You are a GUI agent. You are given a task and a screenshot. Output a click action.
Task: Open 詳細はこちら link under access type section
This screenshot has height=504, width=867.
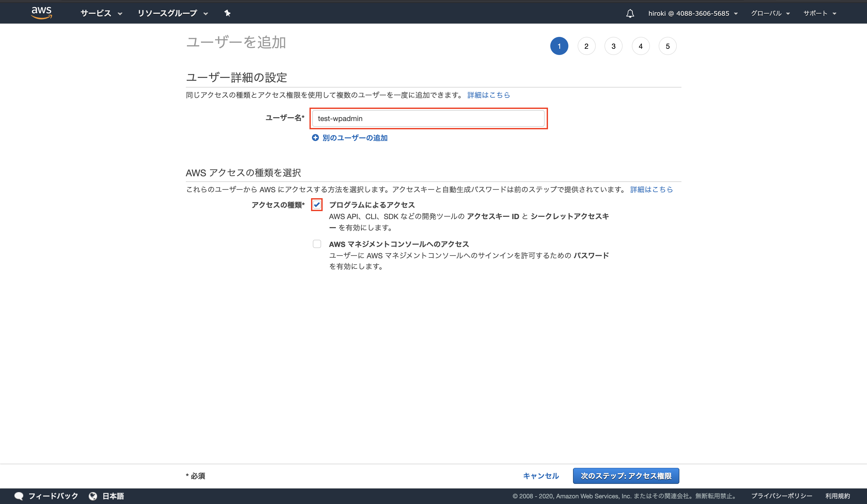(651, 189)
